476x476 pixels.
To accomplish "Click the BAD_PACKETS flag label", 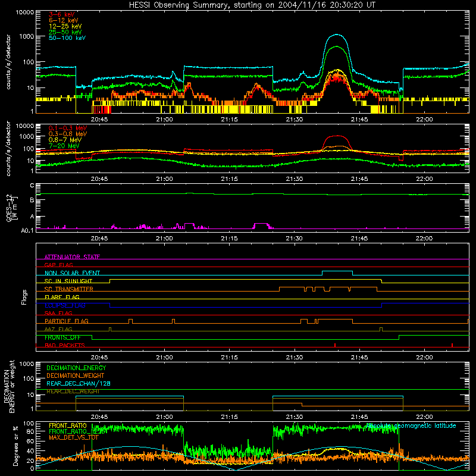I will (65, 345).
